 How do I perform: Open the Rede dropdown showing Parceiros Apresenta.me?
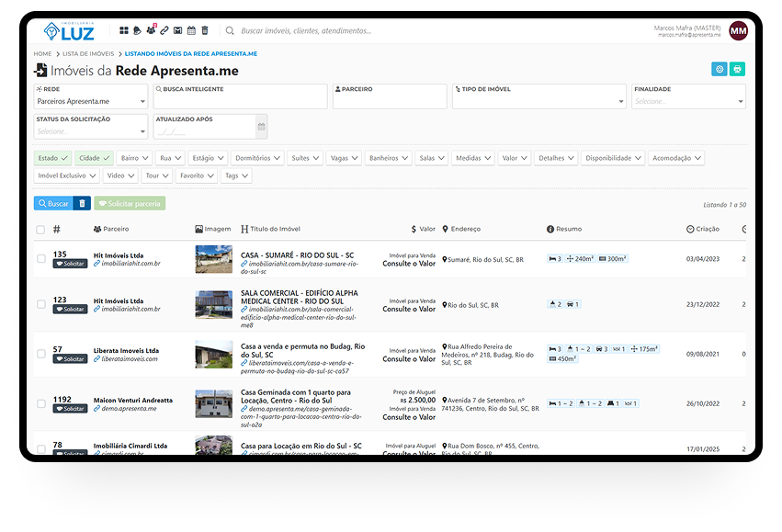pos(91,96)
